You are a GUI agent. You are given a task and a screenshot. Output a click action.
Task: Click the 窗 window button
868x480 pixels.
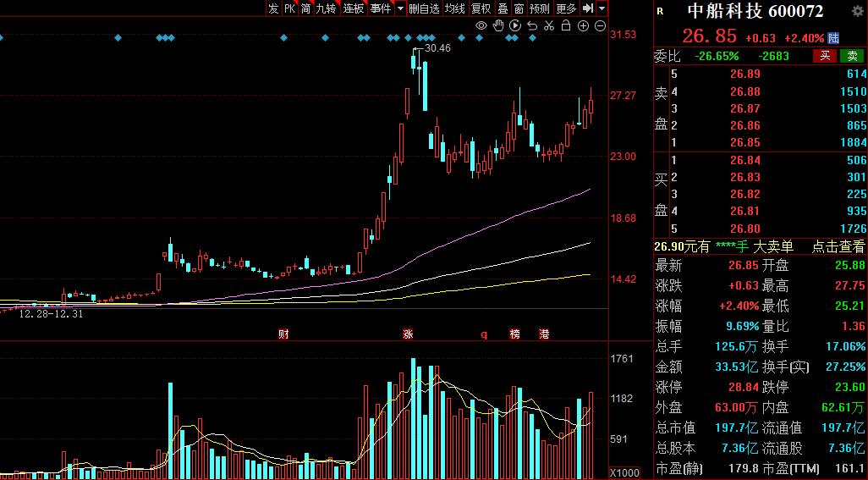519,8
